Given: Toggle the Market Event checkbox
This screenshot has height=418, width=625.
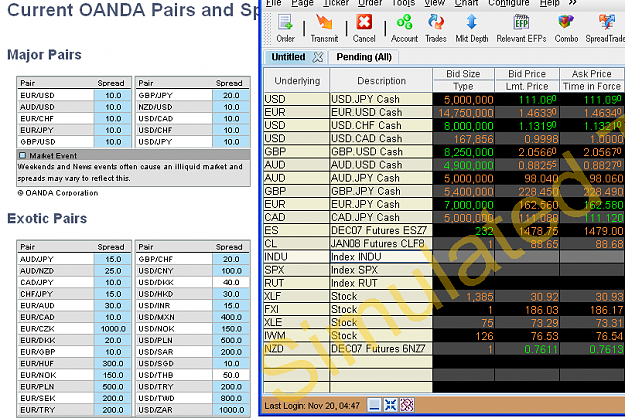Looking at the screenshot, I should [x=22, y=155].
